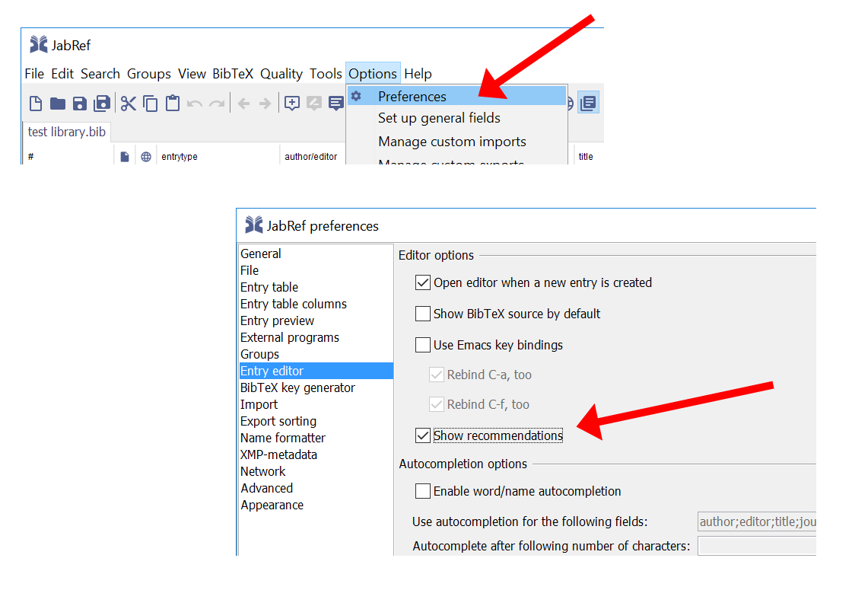The image size is (868, 590).
Task: Click the autocomplete number of characters field
Action: click(757, 546)
